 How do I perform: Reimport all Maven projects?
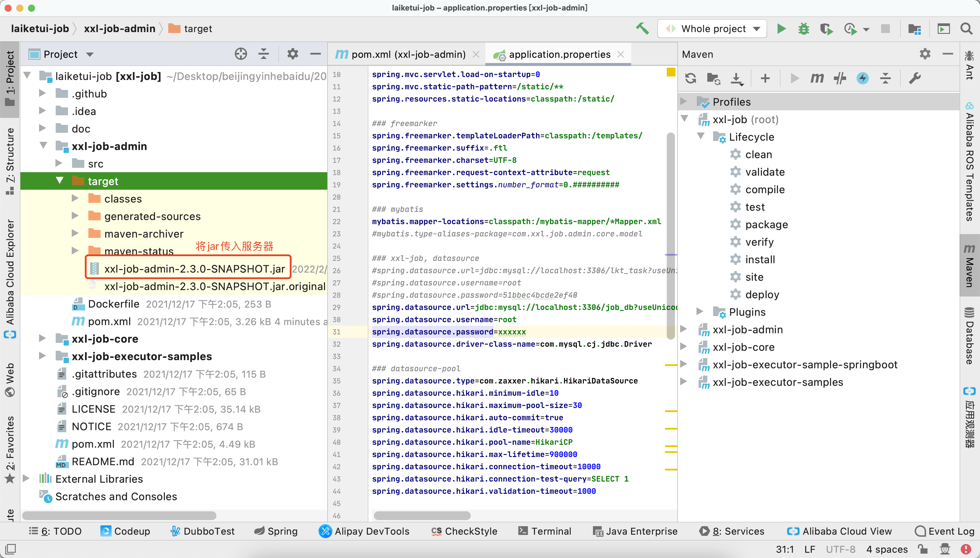coord(690,78)
